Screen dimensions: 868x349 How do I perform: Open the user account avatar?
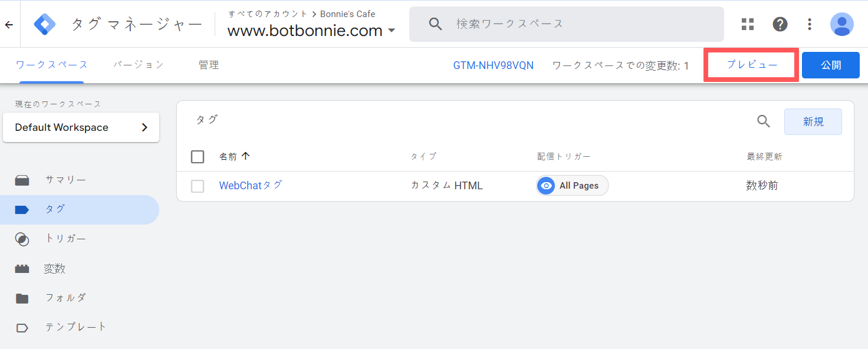click(x=841, y=24)
